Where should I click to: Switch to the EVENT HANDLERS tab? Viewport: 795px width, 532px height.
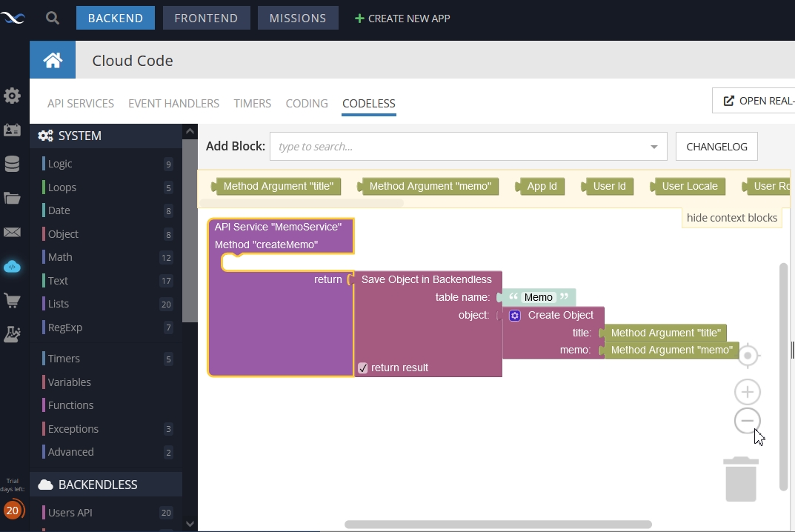pos(174,104)
